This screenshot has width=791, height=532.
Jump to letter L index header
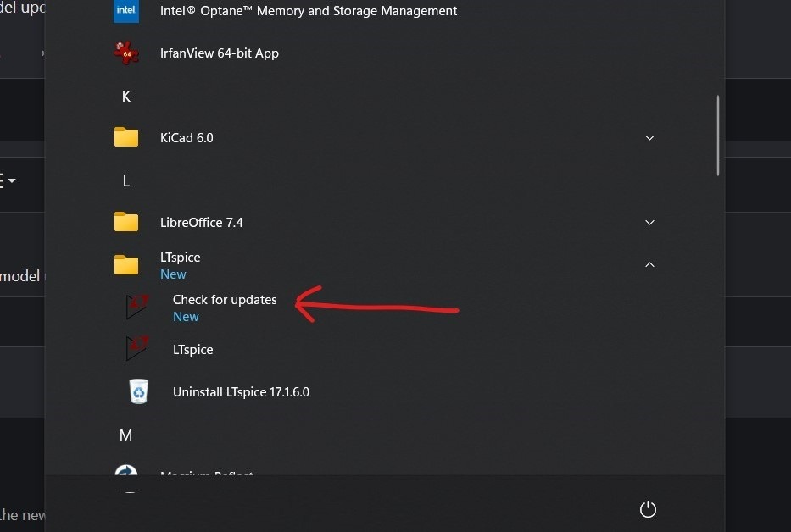(x=126, y=180)
